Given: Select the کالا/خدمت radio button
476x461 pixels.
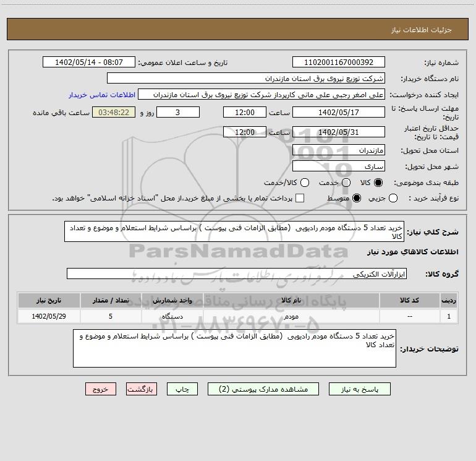Looking at the screenshot, I should click(x=305, y=183).
